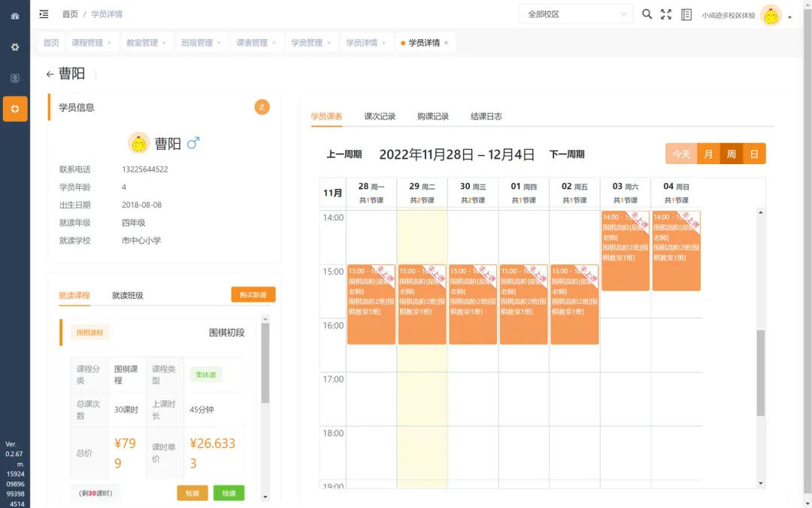Collapse the sidebar with the menu-fold icon
The width and height of the screenshot is (812, 508).
(44, 14)
